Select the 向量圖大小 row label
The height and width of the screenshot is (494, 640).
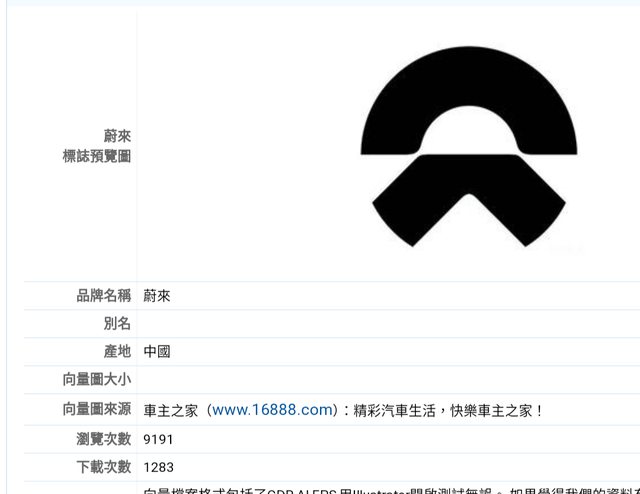(x=97, y=379)
